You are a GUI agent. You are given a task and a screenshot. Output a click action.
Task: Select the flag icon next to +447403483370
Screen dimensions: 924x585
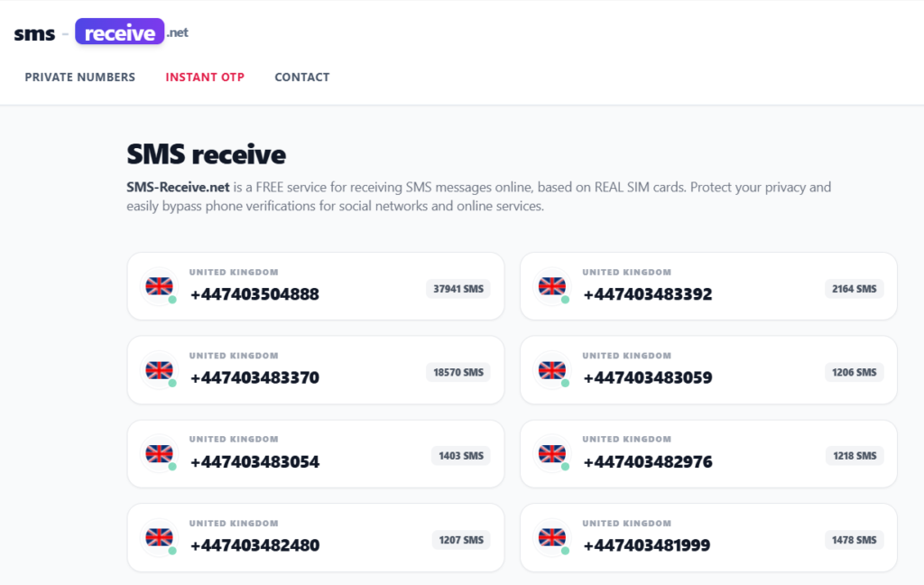coord(159,369)
